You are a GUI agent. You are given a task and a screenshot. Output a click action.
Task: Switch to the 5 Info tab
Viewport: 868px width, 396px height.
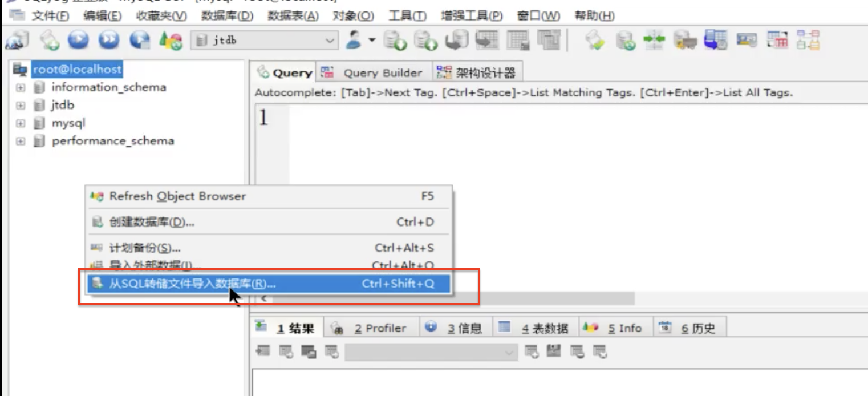pos(616,328)
